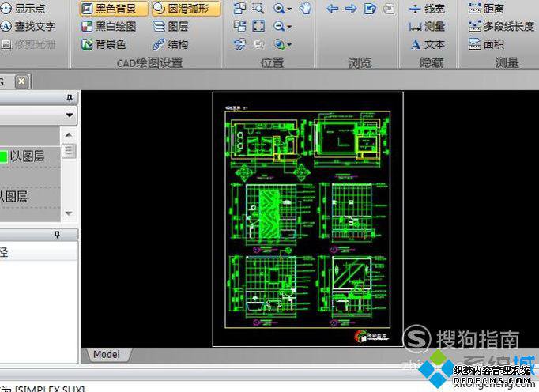
Task: Click the globe view icon
Action: [279, 44]
